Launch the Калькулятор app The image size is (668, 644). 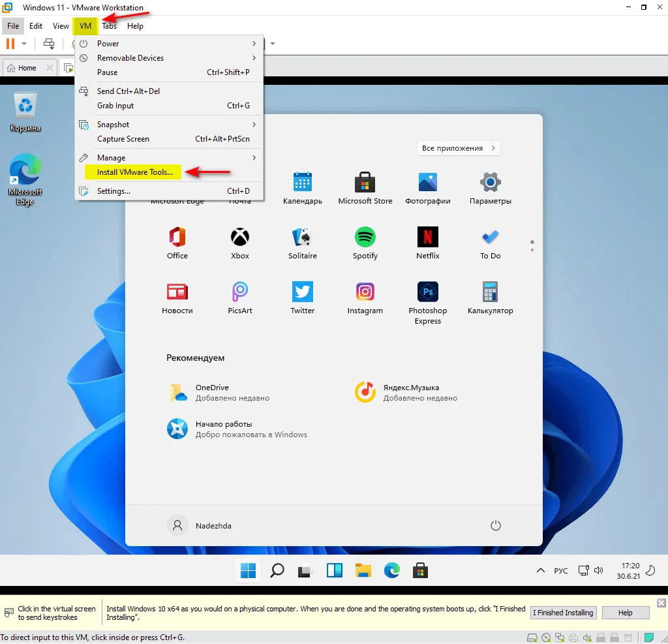(x=491, y=298)
